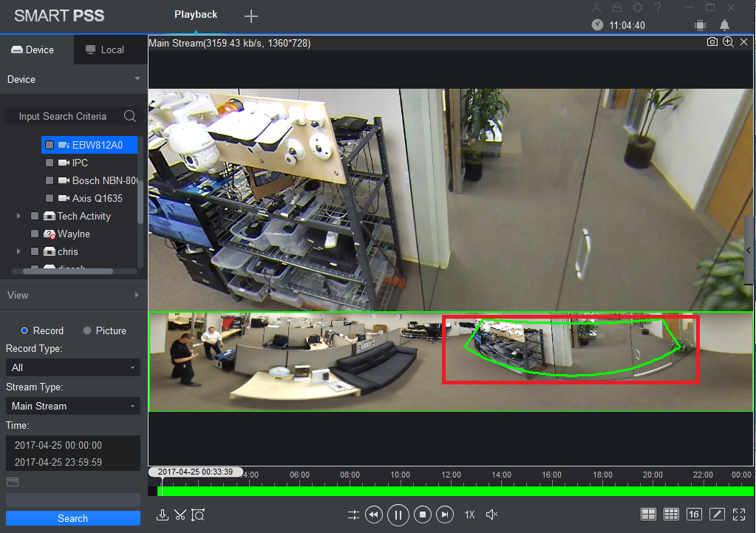Click the search magnifier in device search

pos(130,116)
